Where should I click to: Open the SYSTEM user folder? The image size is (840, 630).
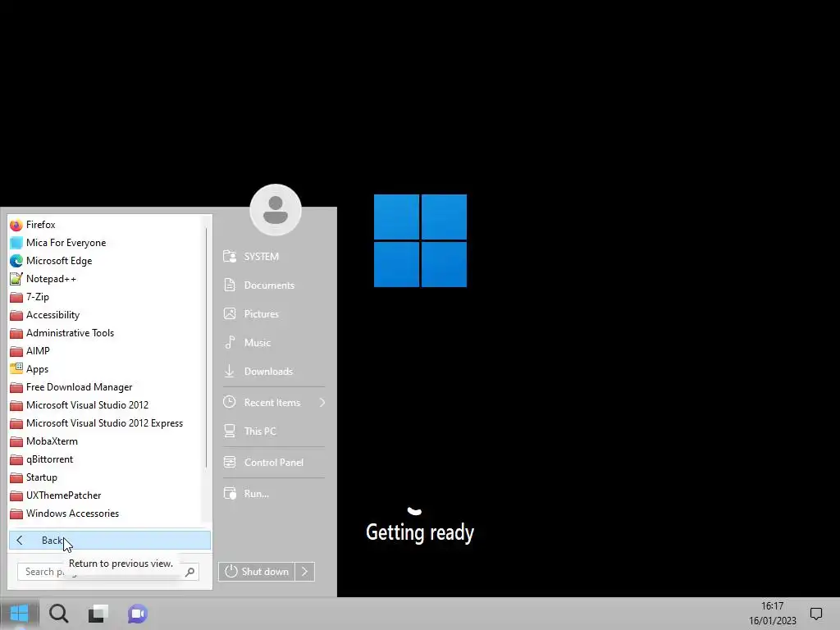(x=274, y=257)
